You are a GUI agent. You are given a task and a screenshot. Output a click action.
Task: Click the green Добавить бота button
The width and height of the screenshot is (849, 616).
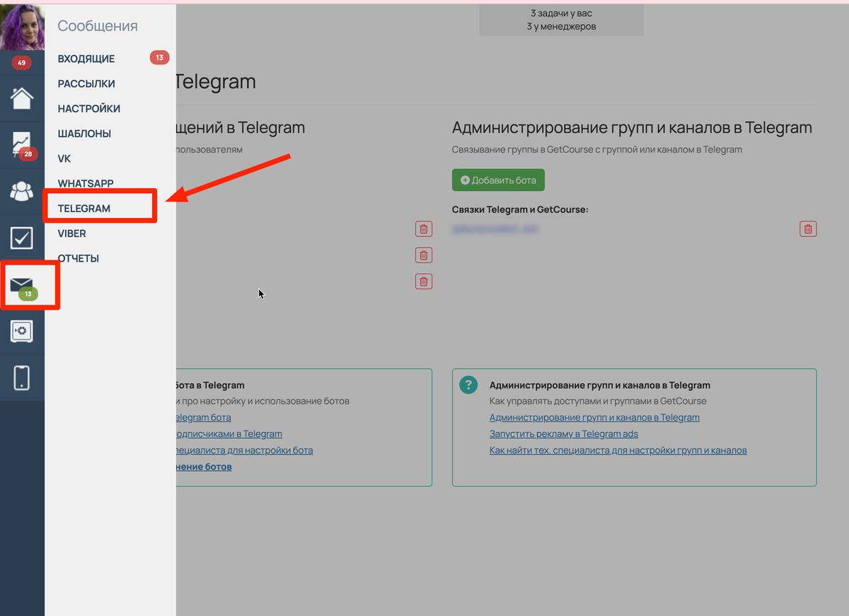coord(498,180)
